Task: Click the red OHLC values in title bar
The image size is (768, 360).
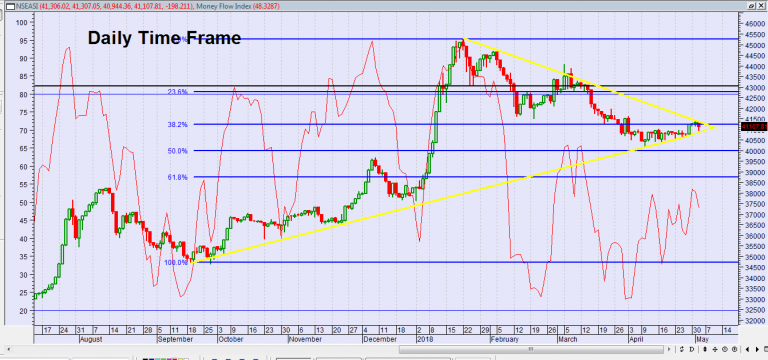Action: click(x=115, y=6)
